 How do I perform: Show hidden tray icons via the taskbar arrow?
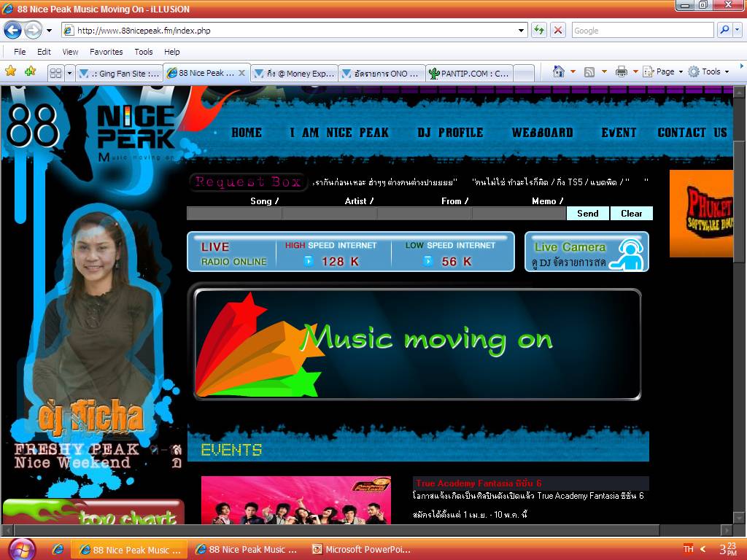703,549
